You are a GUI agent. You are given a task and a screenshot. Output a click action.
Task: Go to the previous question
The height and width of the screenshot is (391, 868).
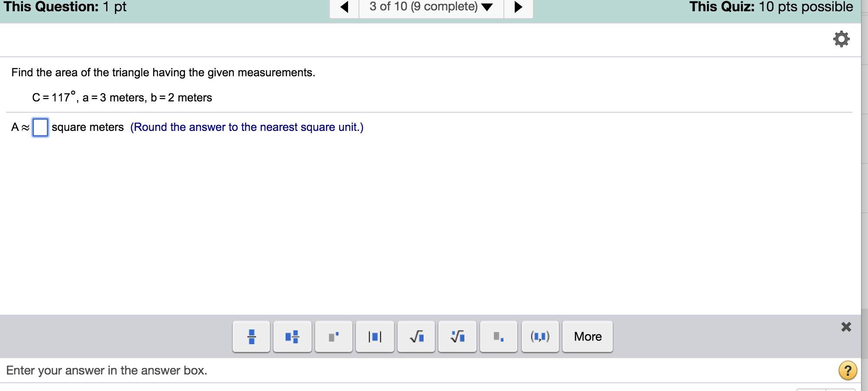[343, 7]
